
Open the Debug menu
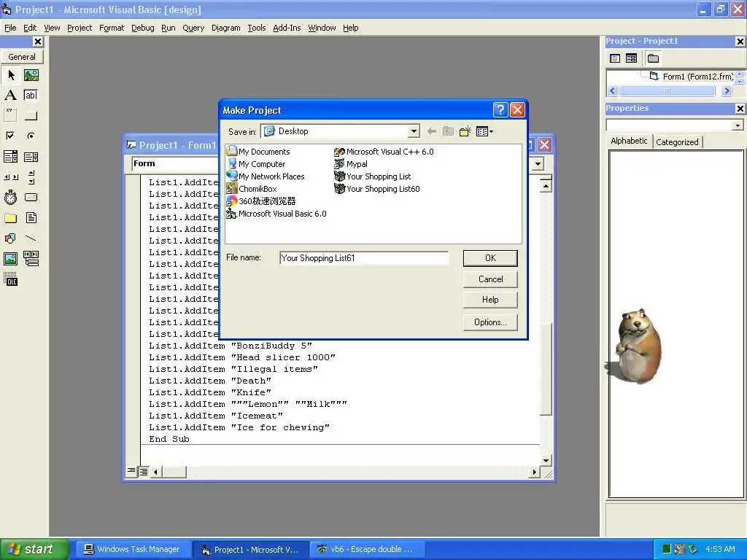(143, 28)
